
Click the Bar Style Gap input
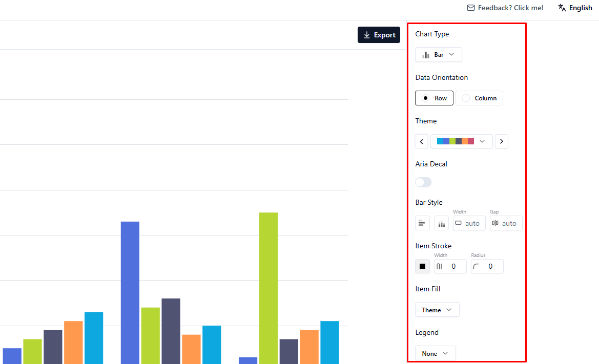pos(506,223)
